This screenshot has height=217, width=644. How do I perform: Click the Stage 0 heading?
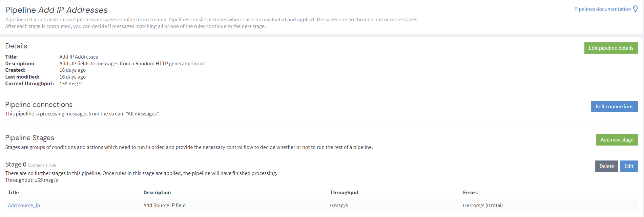click(16, 165)
